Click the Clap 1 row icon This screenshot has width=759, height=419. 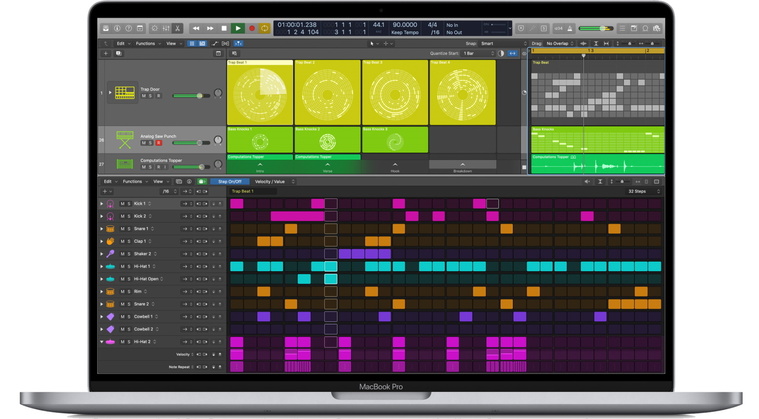[110, 241]
